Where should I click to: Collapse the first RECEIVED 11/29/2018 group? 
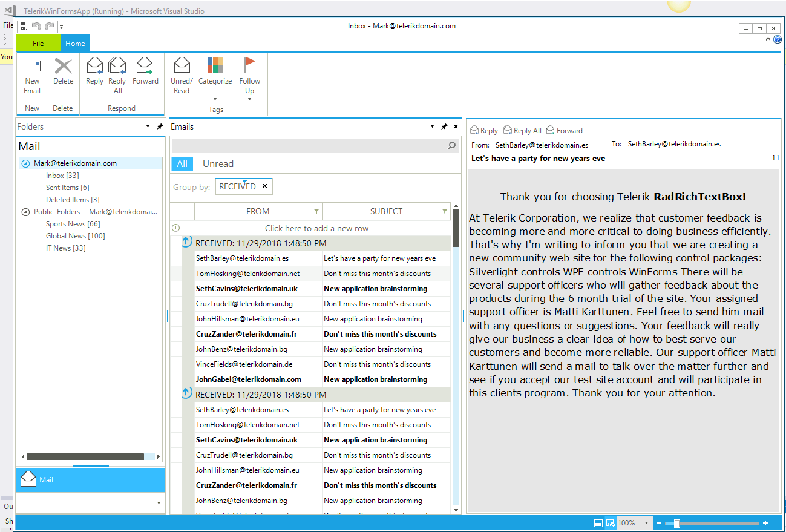click(187, 243)
